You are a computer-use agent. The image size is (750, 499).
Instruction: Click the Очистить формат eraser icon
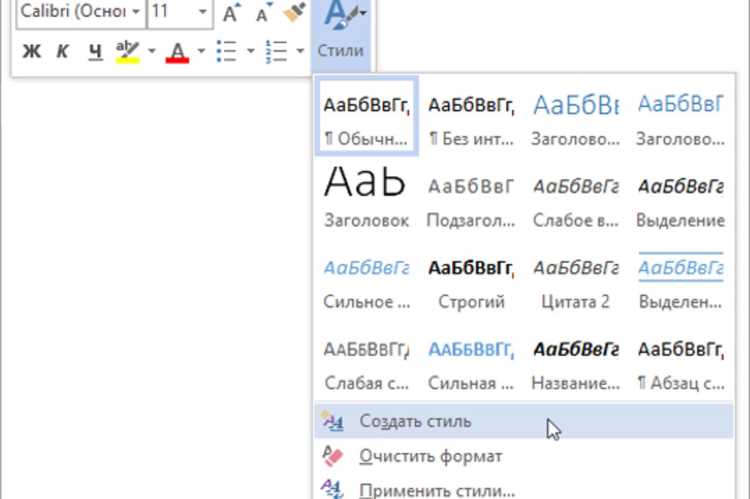pos(332,455)
